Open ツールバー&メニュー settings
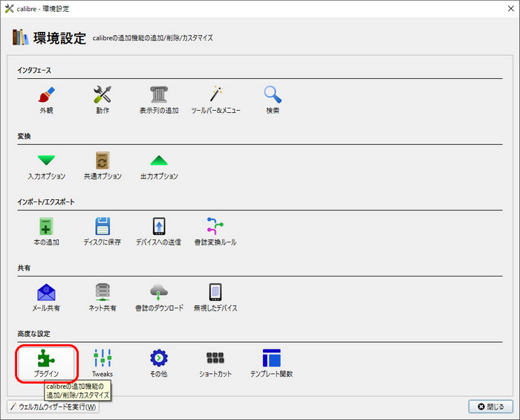This screenshot has height=420, width=520. coord(215,100)
